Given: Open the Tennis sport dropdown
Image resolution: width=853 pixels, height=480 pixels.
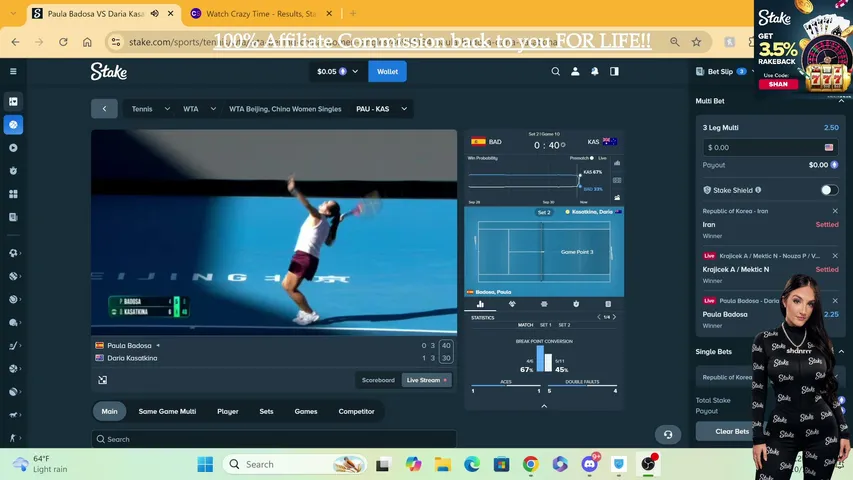Looking at the screenshot, I should 151,109.
